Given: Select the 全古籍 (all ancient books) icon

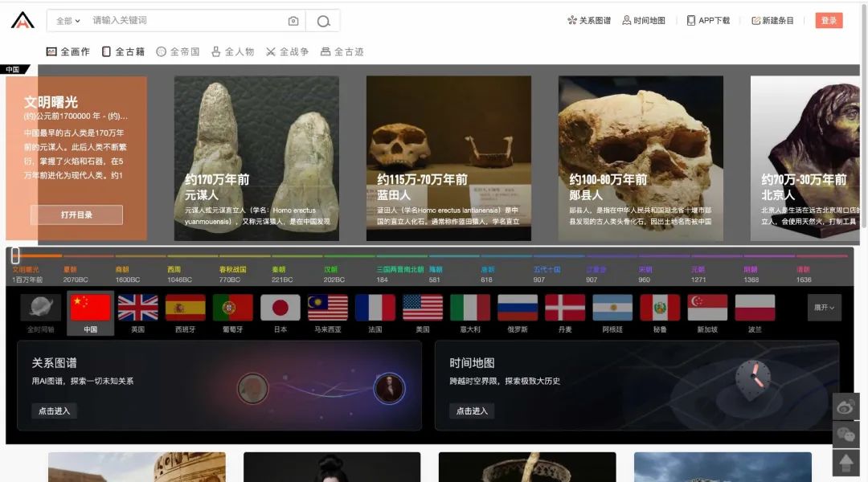Looking at the screenshot, I should coord(105,51).
